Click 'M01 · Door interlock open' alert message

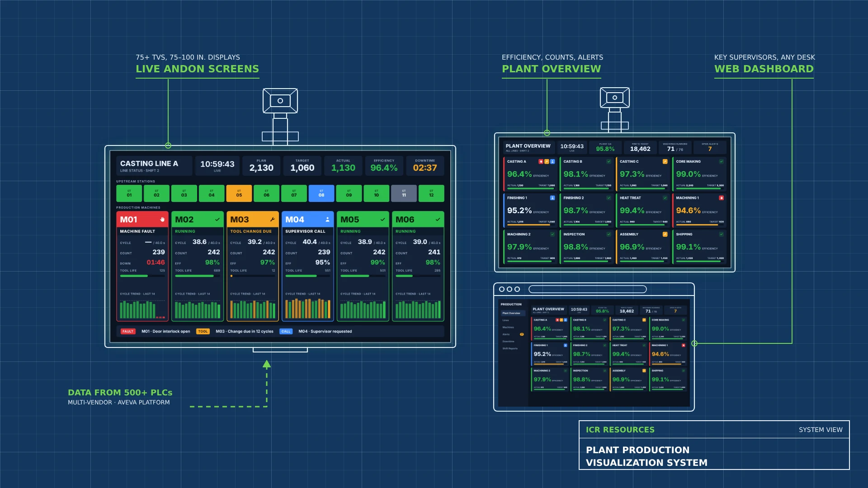point(165,331)
